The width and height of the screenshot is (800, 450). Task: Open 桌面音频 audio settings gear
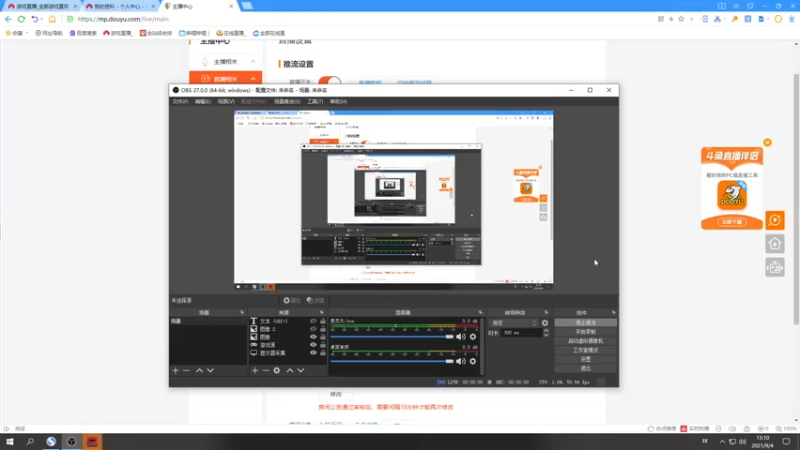[x=473, y=361]
